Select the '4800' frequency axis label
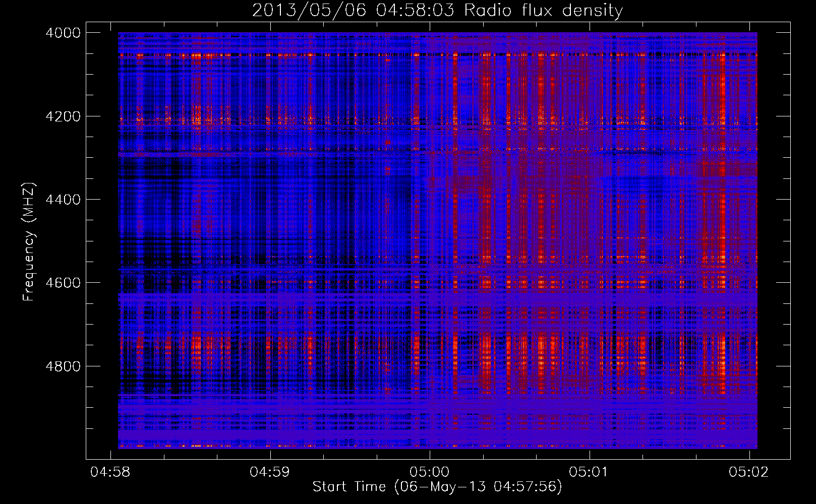The width and height of the screenshot is (816, 504). (63, 366)
